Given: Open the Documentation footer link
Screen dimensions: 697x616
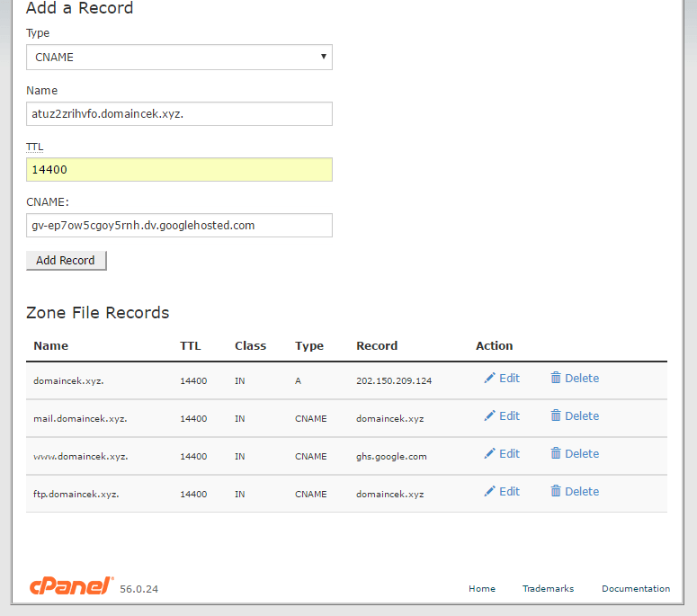Looking at the screenshot, I should click(636, 589).
